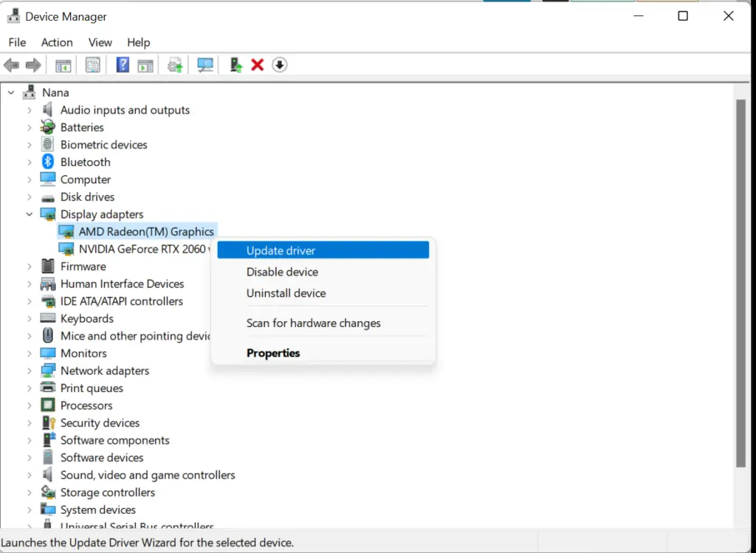Click the Show/Hide Action Pane toolbar icon

click(x=145, y=65)
